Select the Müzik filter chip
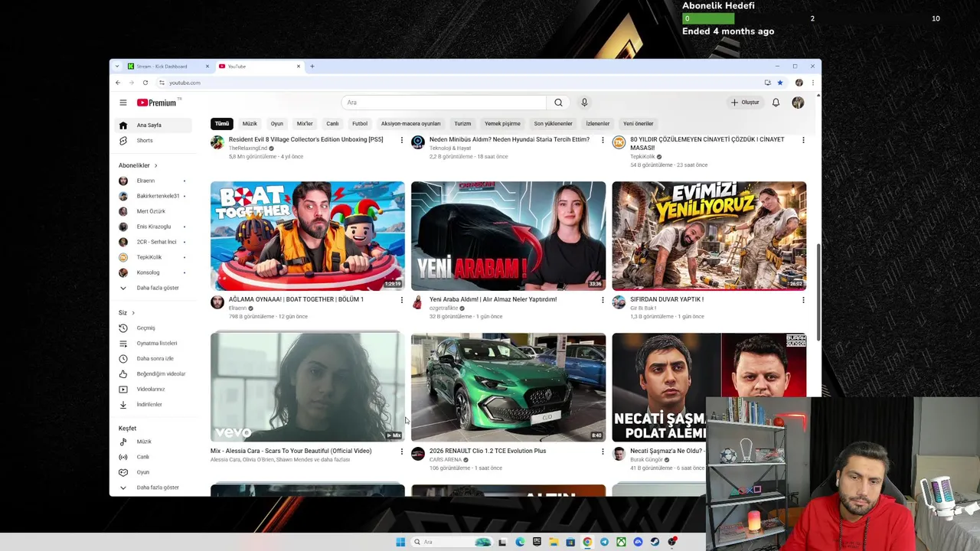Viewport: 980px width, 551px height. tap(250, 124)
